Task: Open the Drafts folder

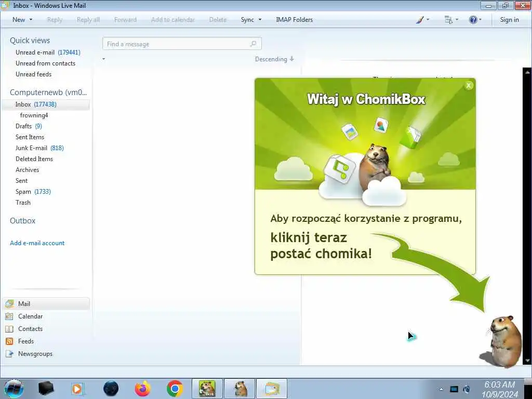Action: 29,126
